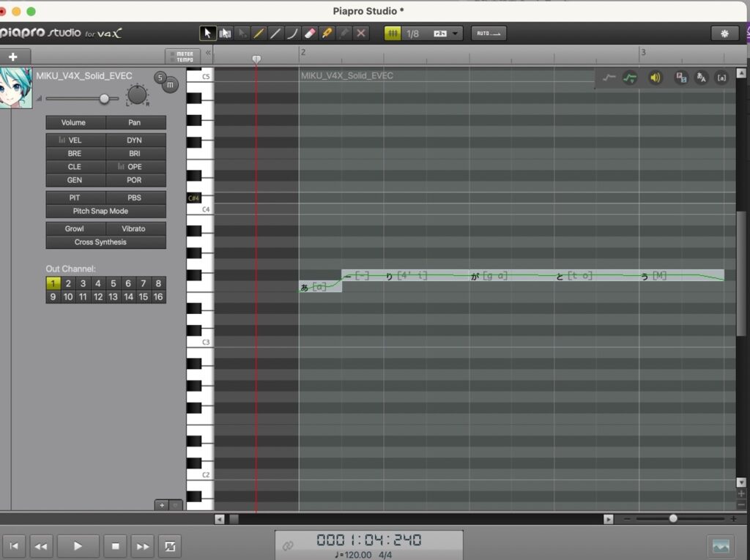Image resolution: width=750 pixels, height=560 pixels.
Task: Mute the MIKU_V4X_Solid_EVEC track
Action: [x=170, y=86]
